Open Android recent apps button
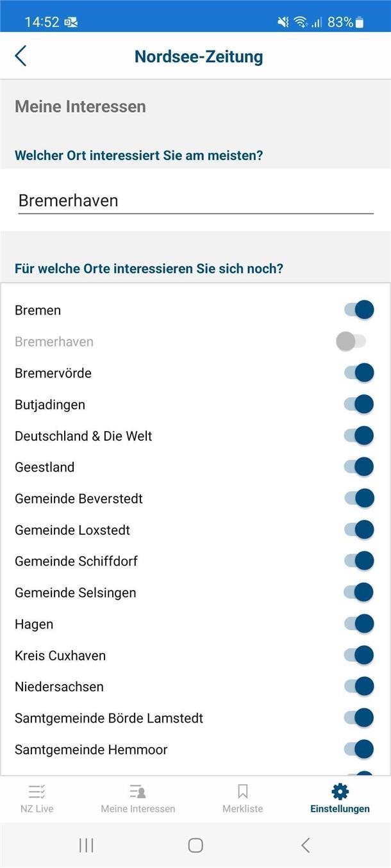This screenshot has height=868, width=391. pyautogui.click(x=86, y=846)
